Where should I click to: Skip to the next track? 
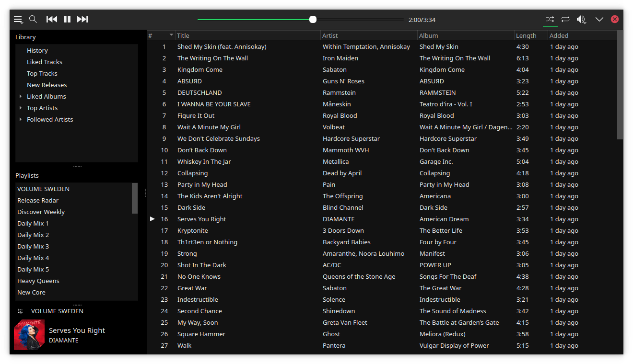(82, 19)
